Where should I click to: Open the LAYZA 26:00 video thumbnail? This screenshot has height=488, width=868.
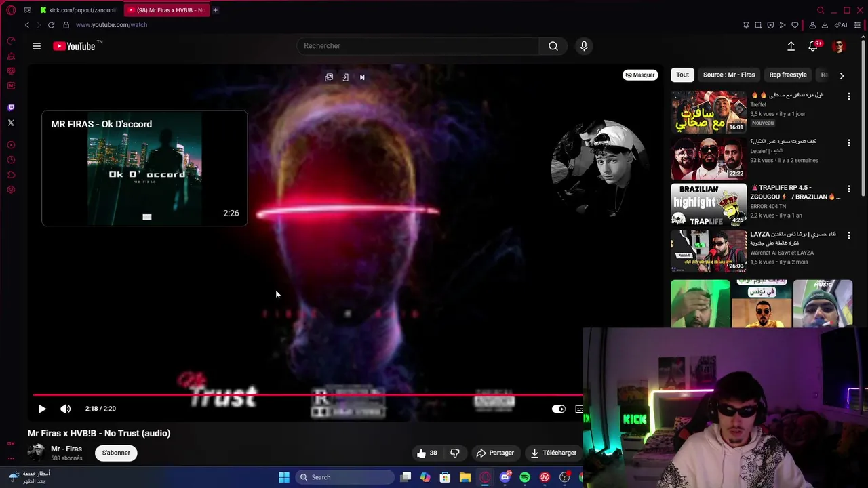709,251
